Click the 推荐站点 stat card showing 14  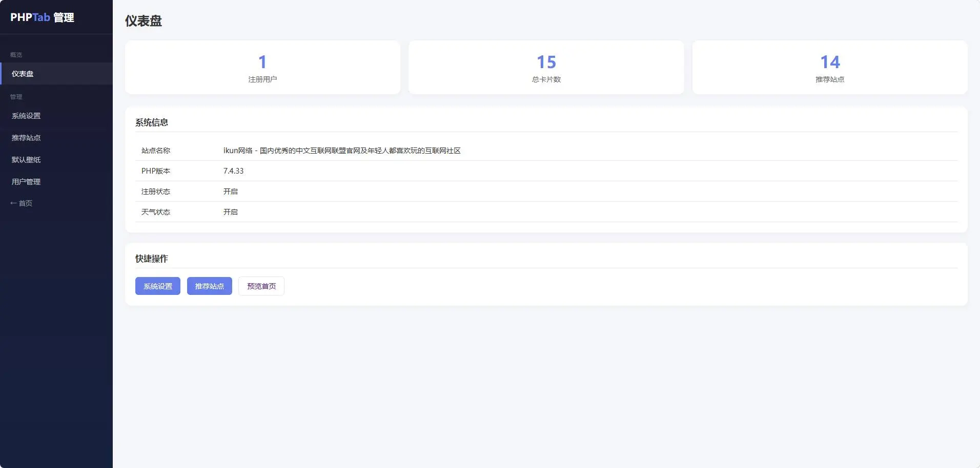pyautogui.click(x=830, y=67)
